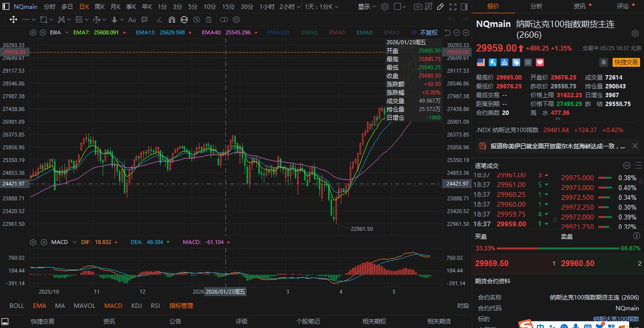The width and height of the screenshot is (644, 328).
Task: Open 公告 announcements in bottom bar
Action: click(x=175, y=321)
